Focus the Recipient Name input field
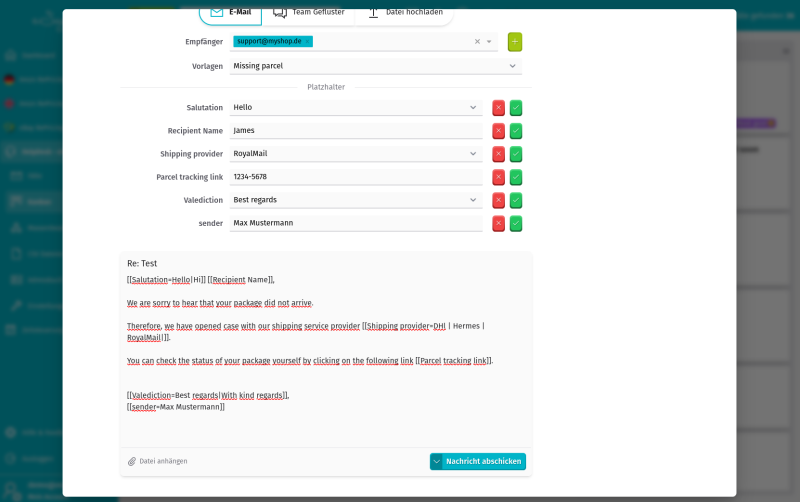The width and height of the screenshot is (800, 502). tap(356, 131)
